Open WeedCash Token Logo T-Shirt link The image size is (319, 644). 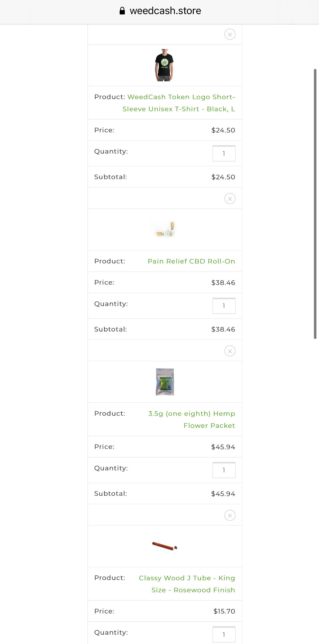tap(179, 103)
